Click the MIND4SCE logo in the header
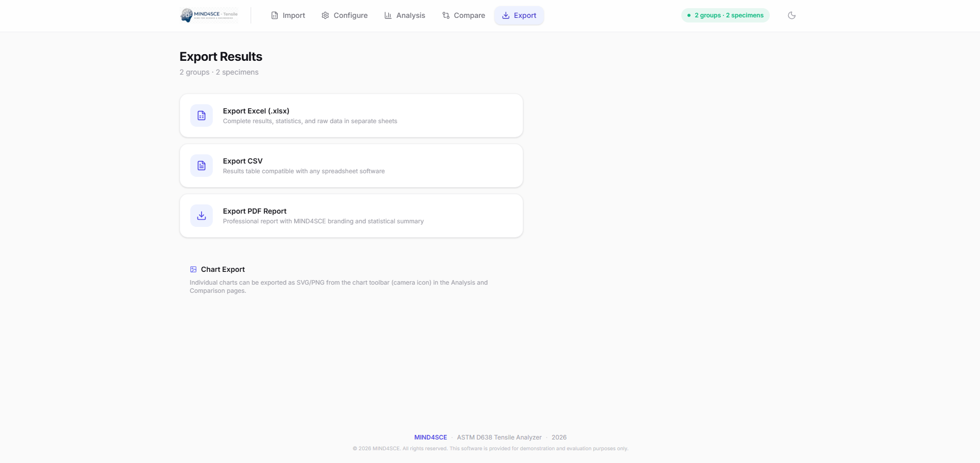 tap(209, 15)
